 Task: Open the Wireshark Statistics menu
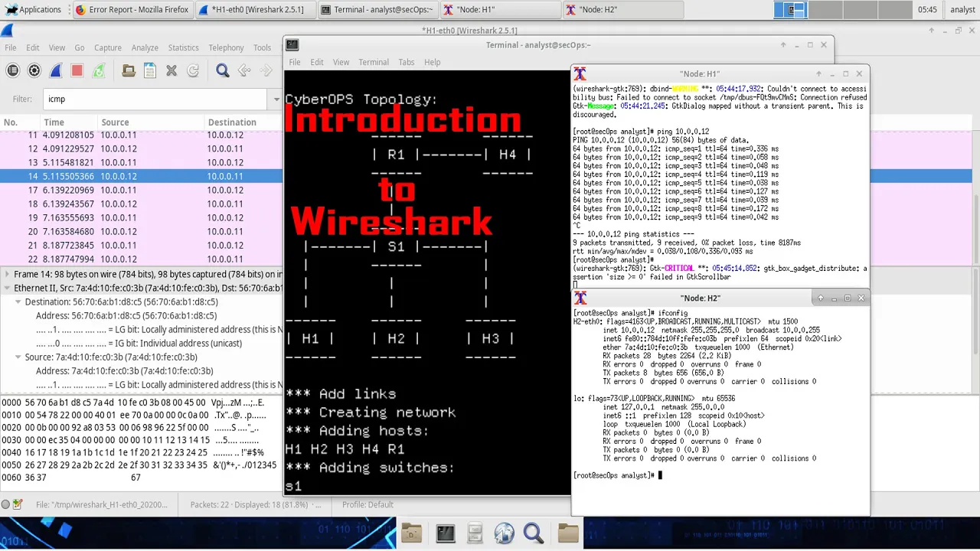tap(183, 47)
